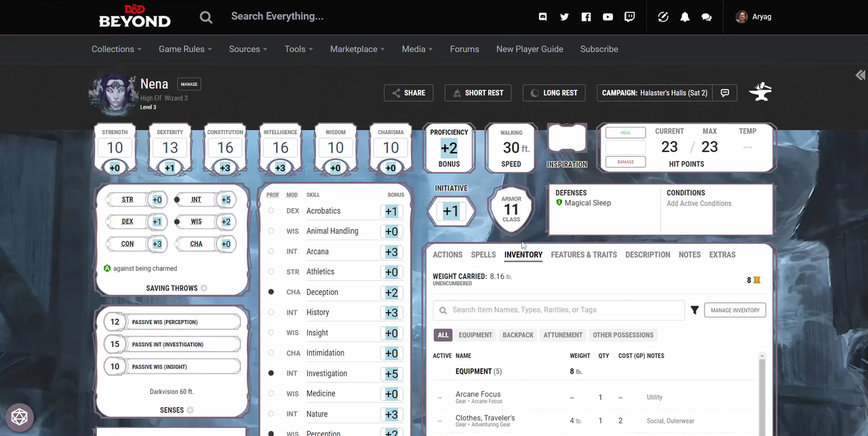Screen dimensions: 868x436
Task: Switch to the Description tab
Action: 648,255
